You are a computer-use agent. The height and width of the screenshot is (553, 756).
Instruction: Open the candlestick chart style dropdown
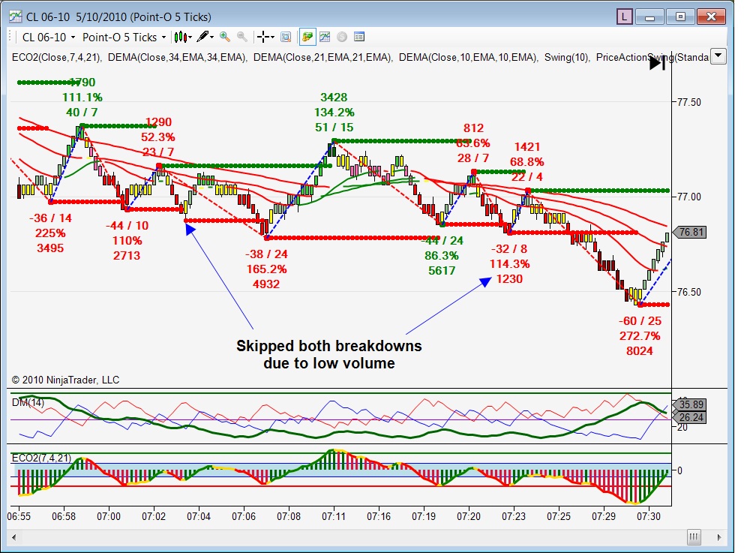click(183, 37)
